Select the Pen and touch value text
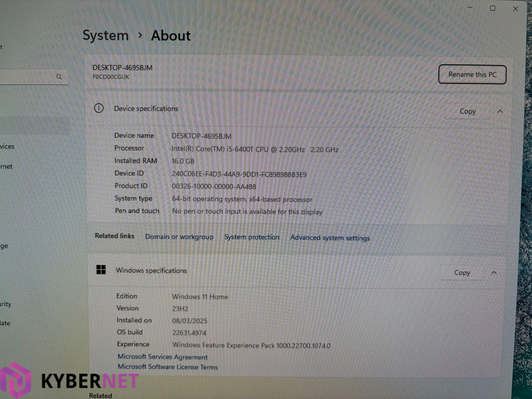This screenshot has height=399, width=532. 247,212
